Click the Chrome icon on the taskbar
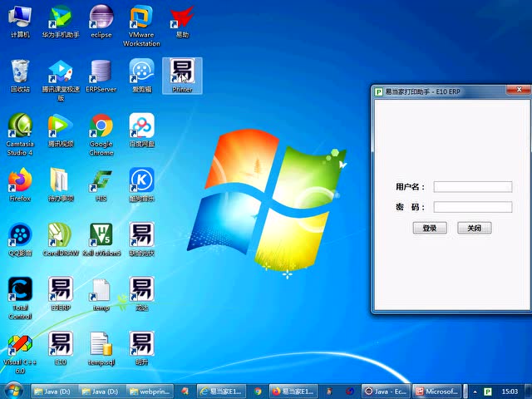This screenshot has height=399, width=532. click(258, 392)
